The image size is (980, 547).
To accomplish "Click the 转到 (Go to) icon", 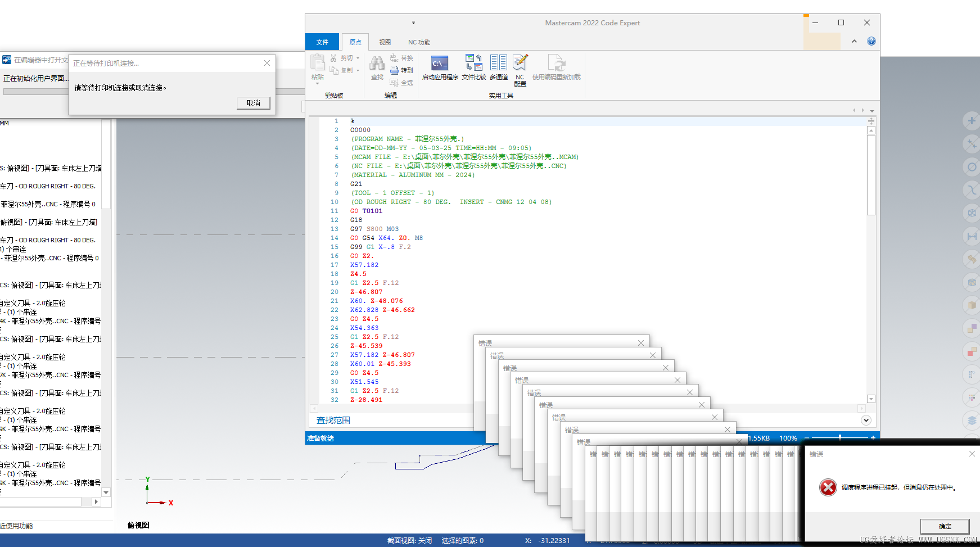I will coord(394,70).
